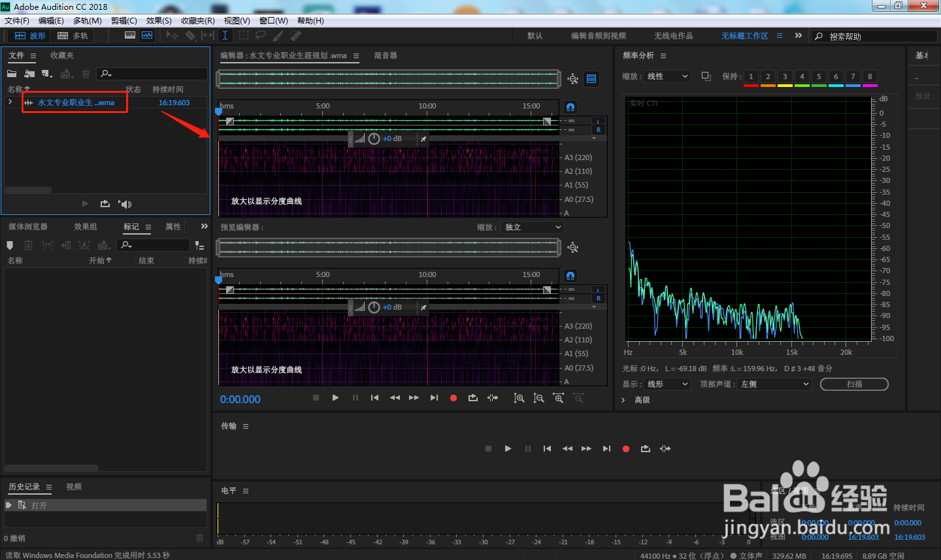Open the File (文件) menu
This screenshot has height=560, width=941.
point(17,21)
